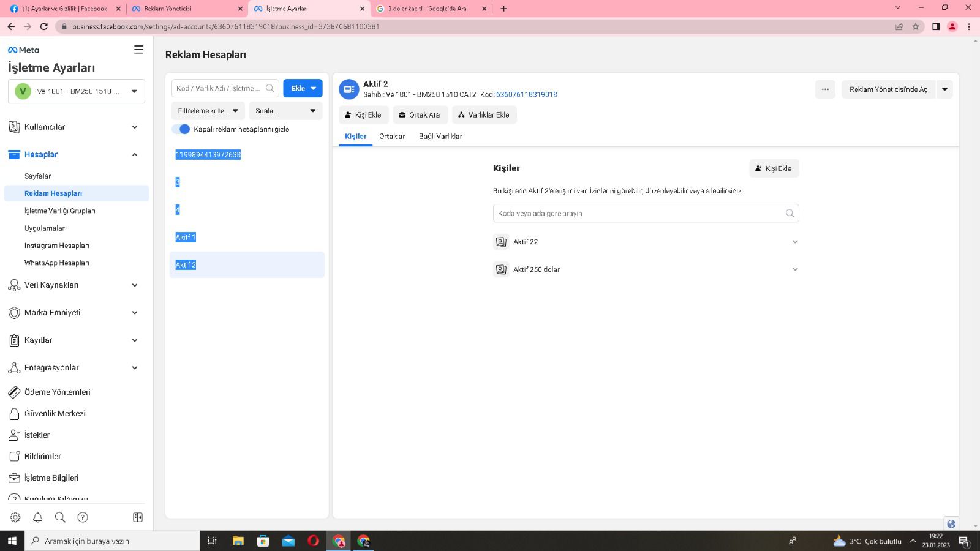Click Reklam Yöneticisi'nde Aç button
980x551 pixels.
point(888,89)
